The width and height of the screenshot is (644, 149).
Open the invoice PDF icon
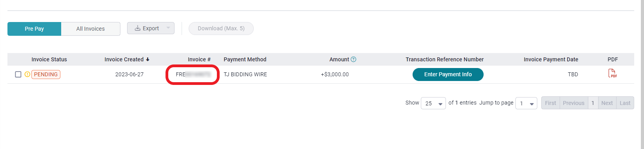tap(612, 74)
